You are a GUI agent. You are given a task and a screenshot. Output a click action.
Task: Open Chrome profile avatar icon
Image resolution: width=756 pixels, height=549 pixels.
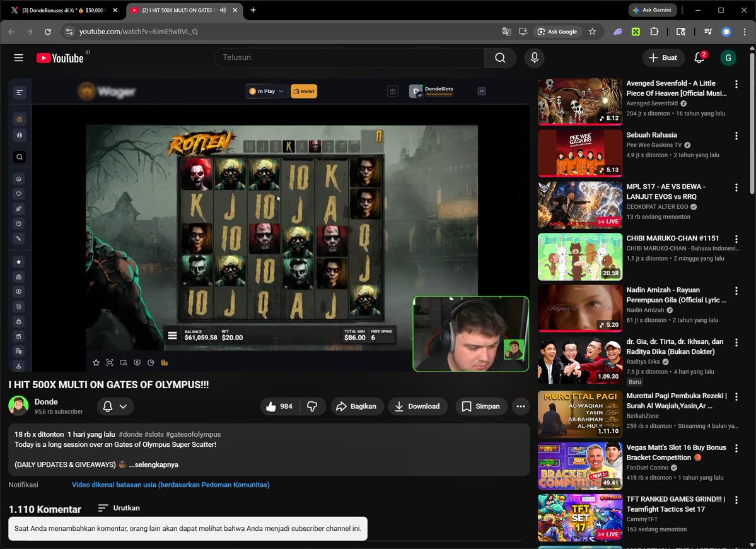pyautogui.click(x=726, y=32)
